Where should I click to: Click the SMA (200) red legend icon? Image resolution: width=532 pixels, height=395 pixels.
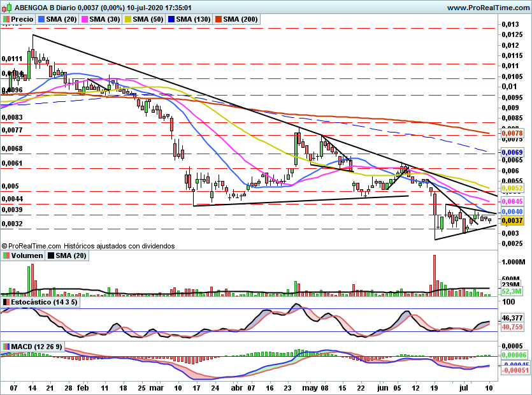click(x=219, y=19)
